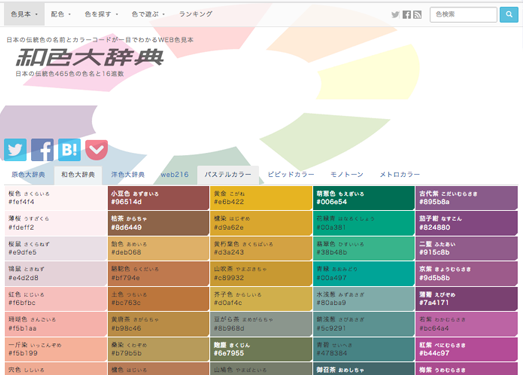This screenshot has width=523, height=375.
Task: Select the #d9a62e swatch
Action: coord(261,223)
